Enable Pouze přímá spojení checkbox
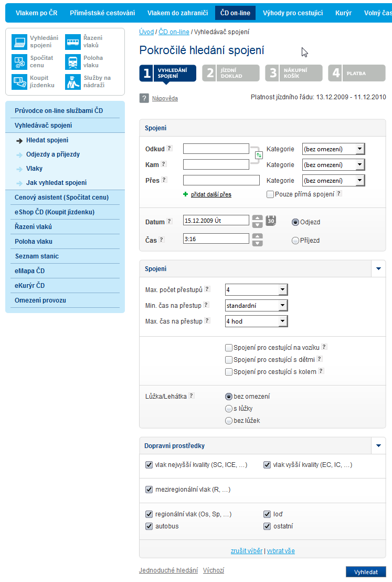The image size is (392, 582). coord(270,194)
